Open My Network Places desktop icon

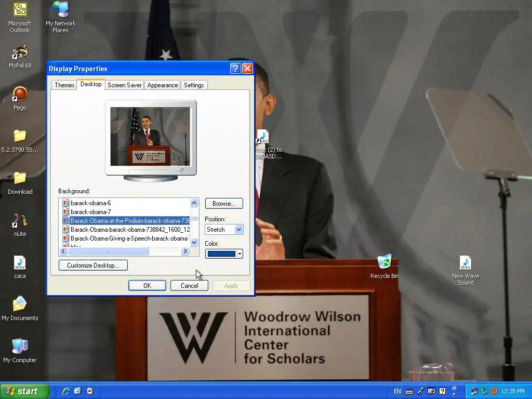click(61, 17)
